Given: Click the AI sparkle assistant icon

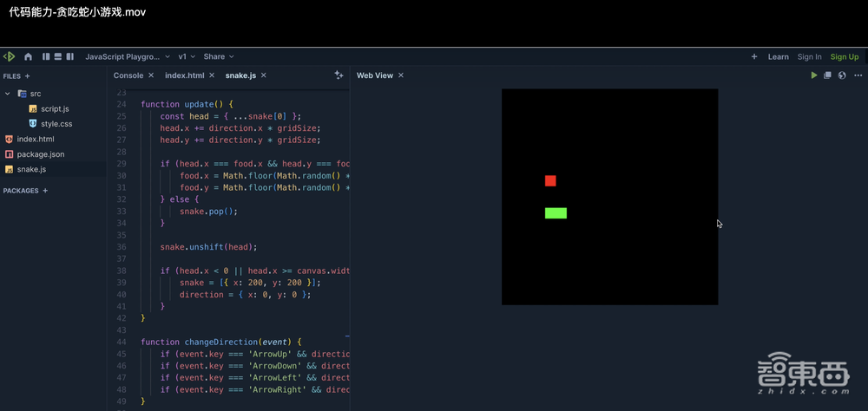Looking at the screenshot, I should pos(339,75).
